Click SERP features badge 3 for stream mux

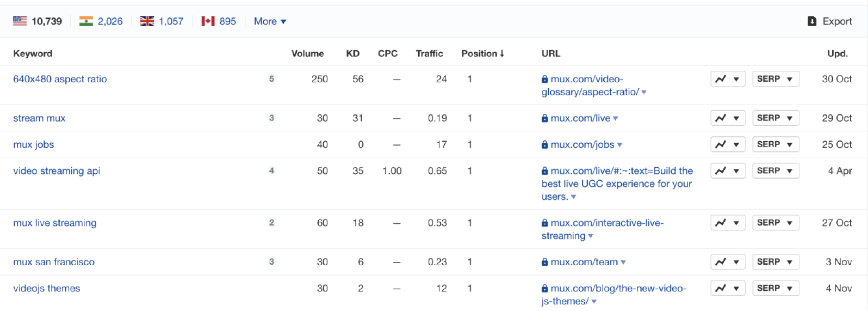tap(271, 118)
